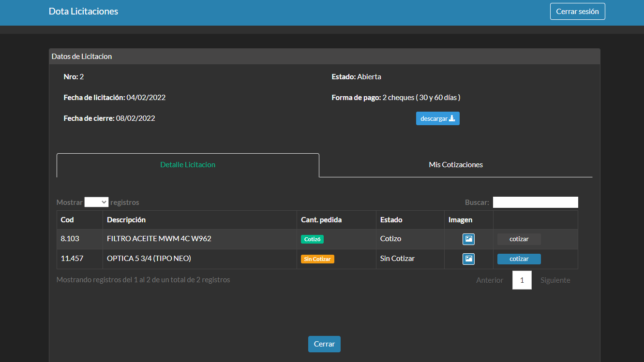Open the Dota Licitaciones home link
The width and height of the screenshot is (644, 362).
pos(83,11)
